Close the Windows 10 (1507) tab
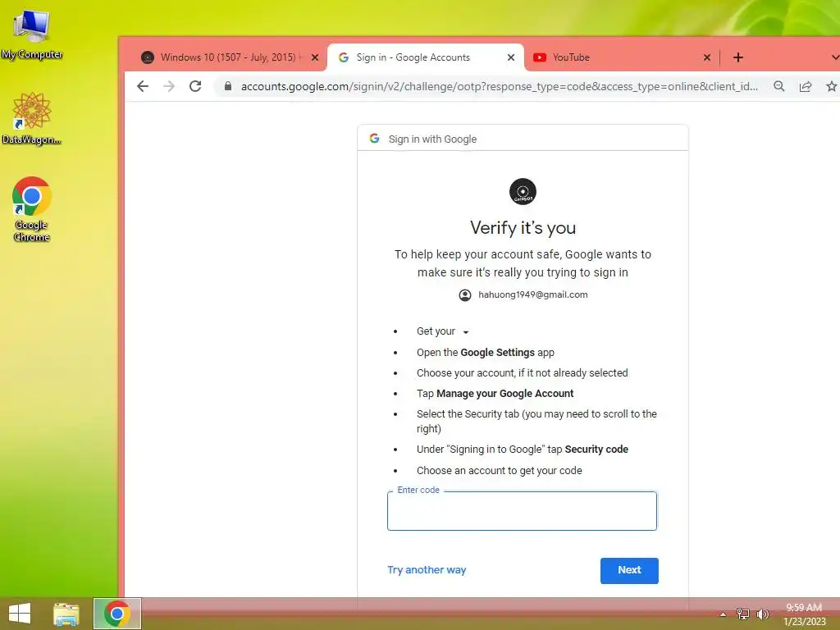The height and width of the screenshot is (630, 840). click(315, 57)
